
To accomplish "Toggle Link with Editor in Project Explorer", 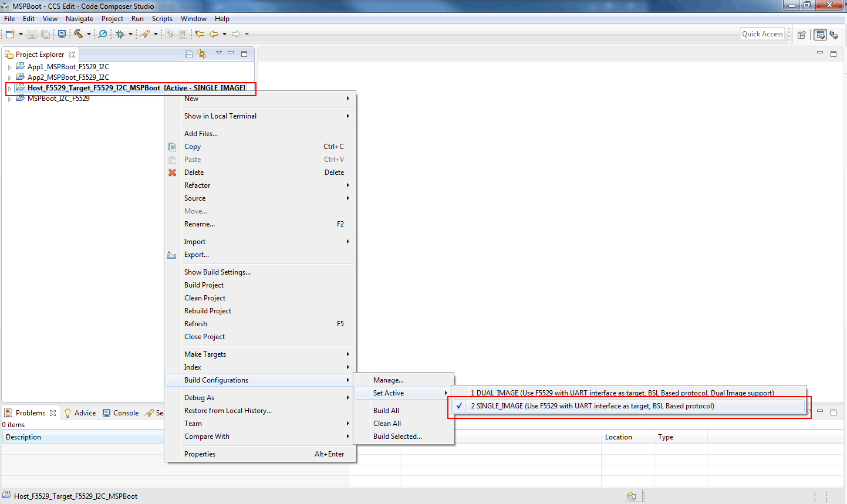I will [203, 54].
